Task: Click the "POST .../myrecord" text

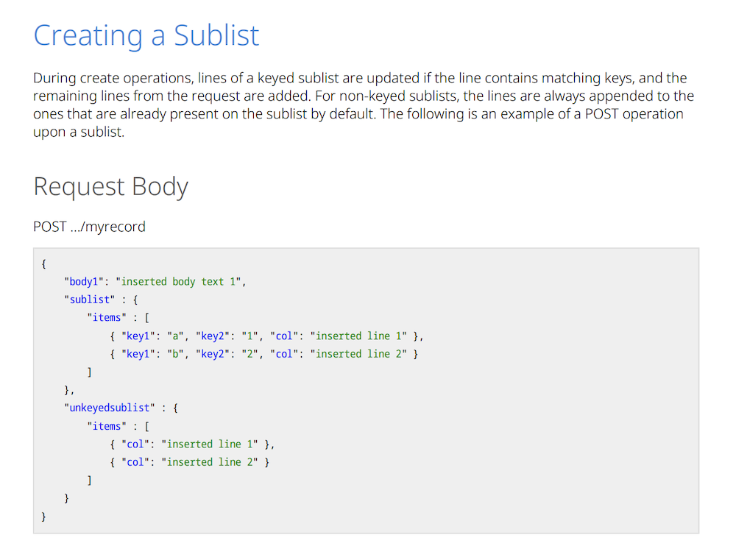Action: (x=88, y=226)
